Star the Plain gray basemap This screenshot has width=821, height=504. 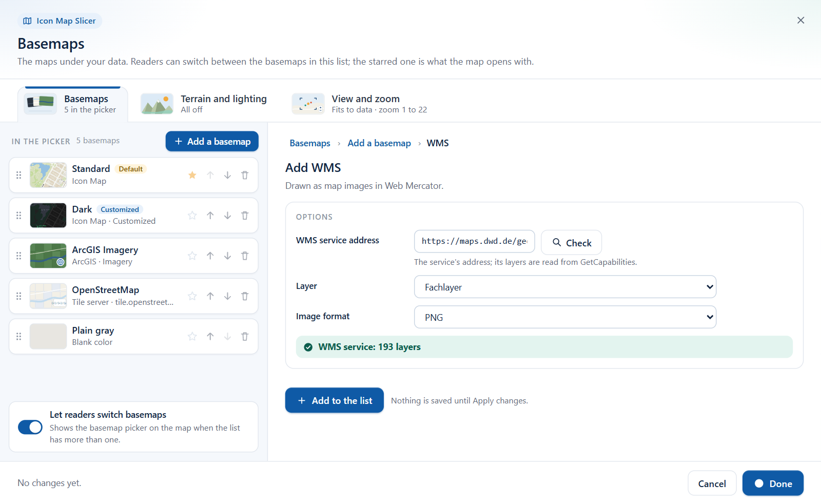pyautogui.click(x=192, y=336)
